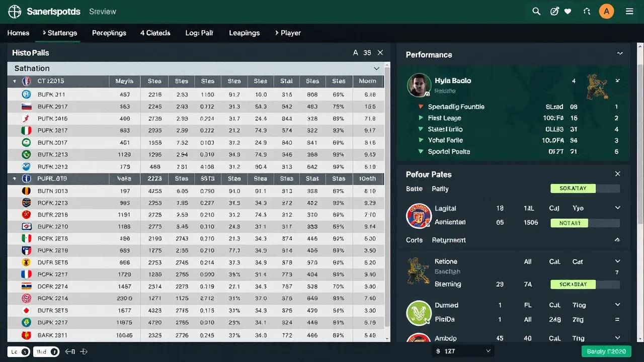Click the Lagital club crest icon

(x=419, y=216)
